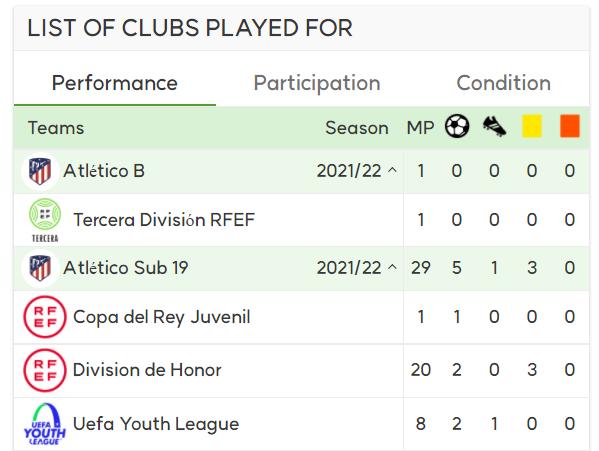Click the red card header icon
Viewport: 599px width, 451px height.
pyautogui.click(x=570, y=126)
